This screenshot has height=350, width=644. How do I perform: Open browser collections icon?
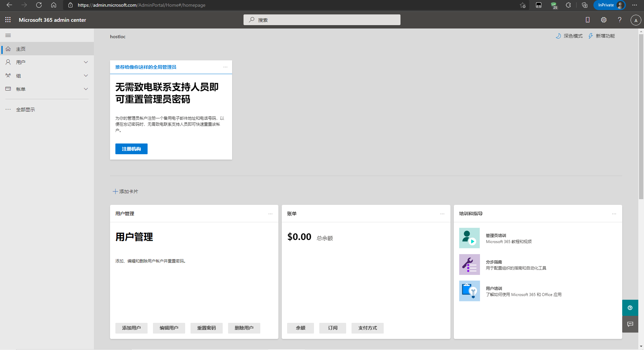pos(585,5)
